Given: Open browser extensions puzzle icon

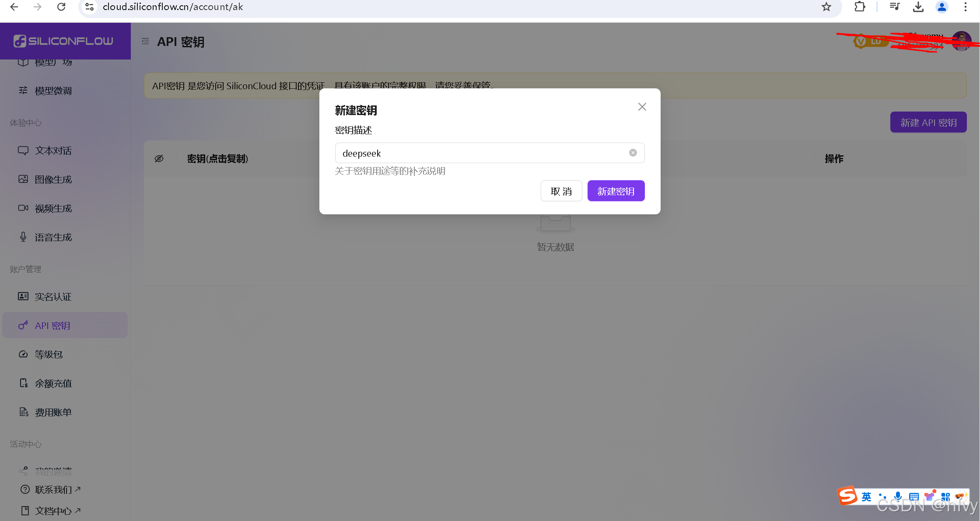Looking at the screenshot, I should pos(859,7).
